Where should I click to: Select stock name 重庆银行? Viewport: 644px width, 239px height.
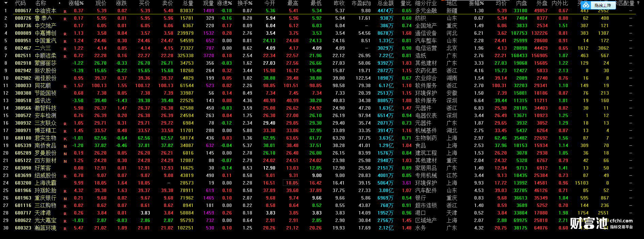coord(46,198)
